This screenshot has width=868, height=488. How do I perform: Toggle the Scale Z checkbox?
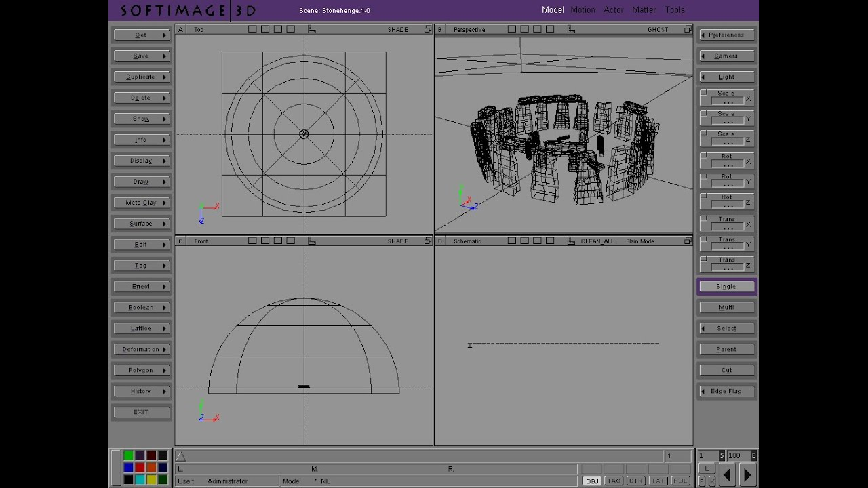coord(704,134)
